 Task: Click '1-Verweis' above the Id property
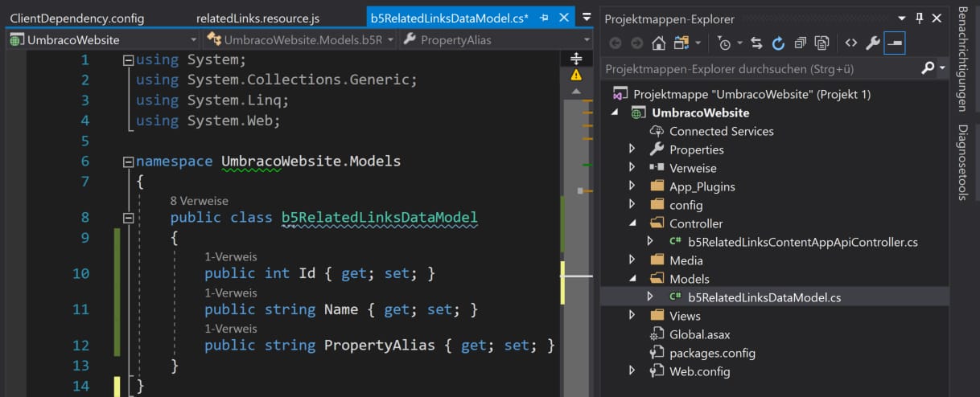pyautogui.click(x=231, y=257)
